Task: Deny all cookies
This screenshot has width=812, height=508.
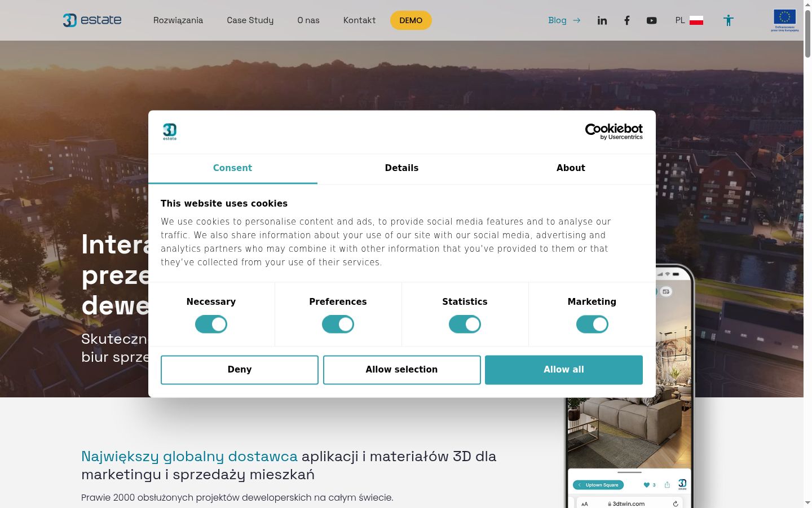Action: [x=240, y=370]
